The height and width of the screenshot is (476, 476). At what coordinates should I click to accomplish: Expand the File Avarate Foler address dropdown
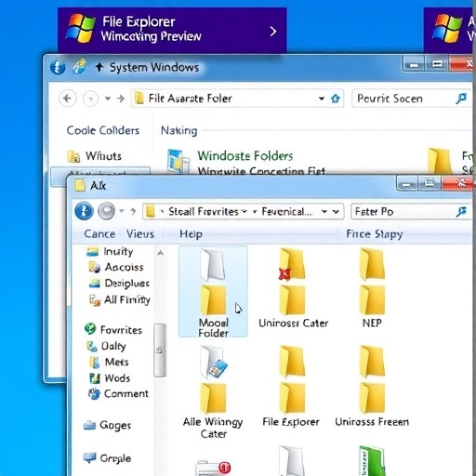[x=322, y=99]
